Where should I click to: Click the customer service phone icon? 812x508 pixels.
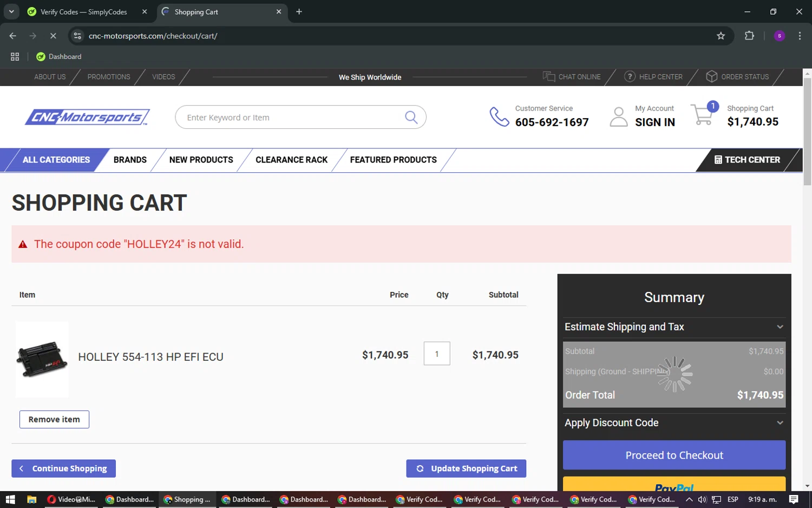click(499, 116)
